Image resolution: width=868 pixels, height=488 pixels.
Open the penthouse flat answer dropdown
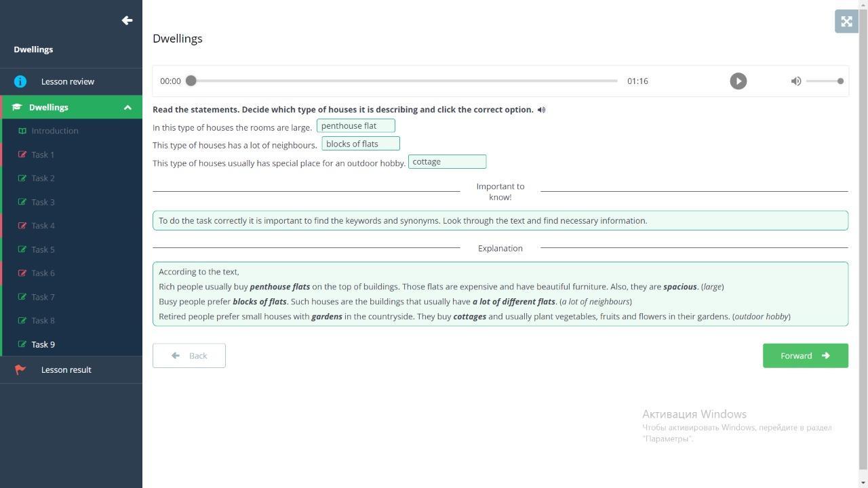pyautogui.click(x=355, y=126)
